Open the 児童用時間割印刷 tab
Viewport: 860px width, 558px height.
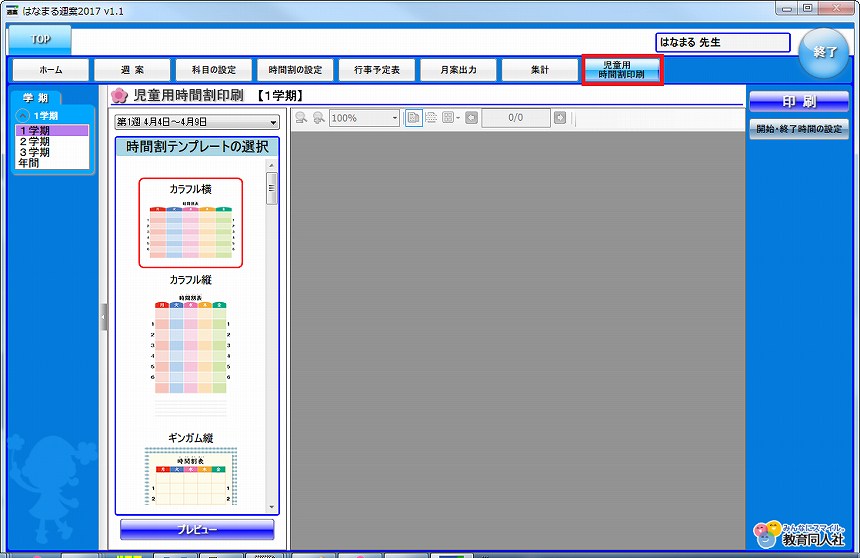(622, 70)
